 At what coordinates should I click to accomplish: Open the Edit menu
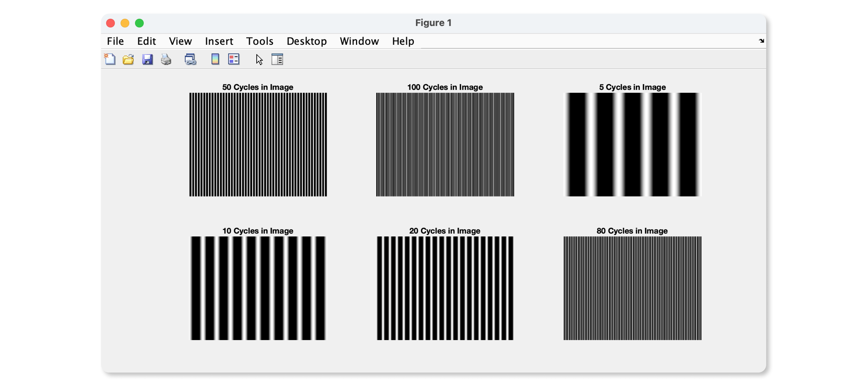146,41
